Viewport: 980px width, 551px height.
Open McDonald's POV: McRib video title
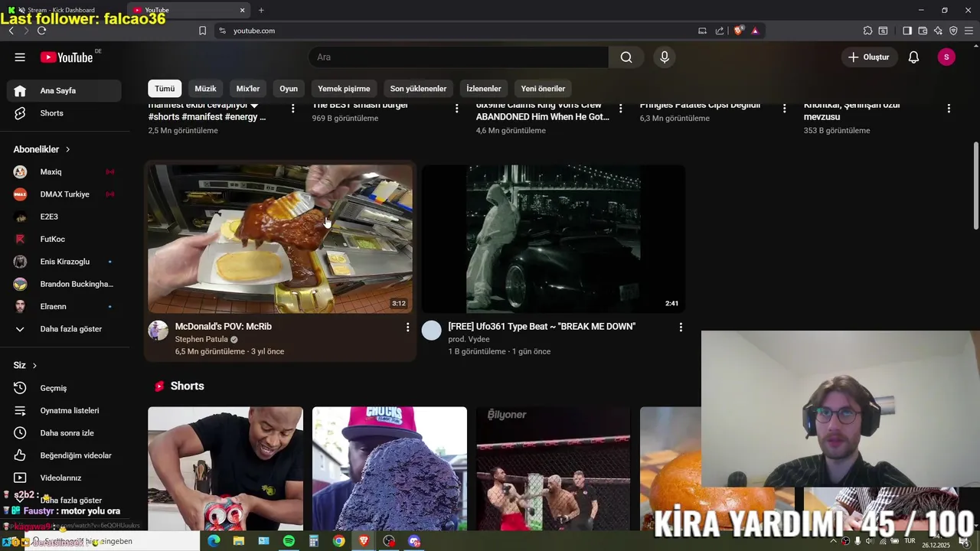pyautogui.click(x=224, y=327)
